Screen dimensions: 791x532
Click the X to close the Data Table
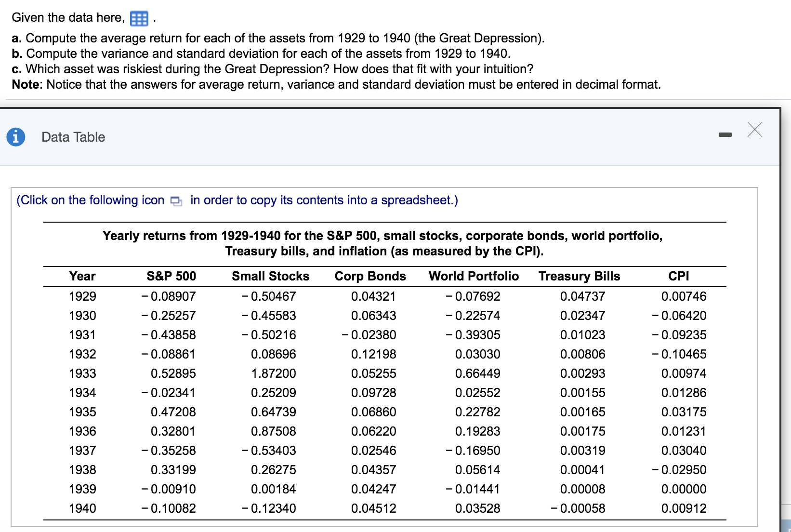[754, 129]
